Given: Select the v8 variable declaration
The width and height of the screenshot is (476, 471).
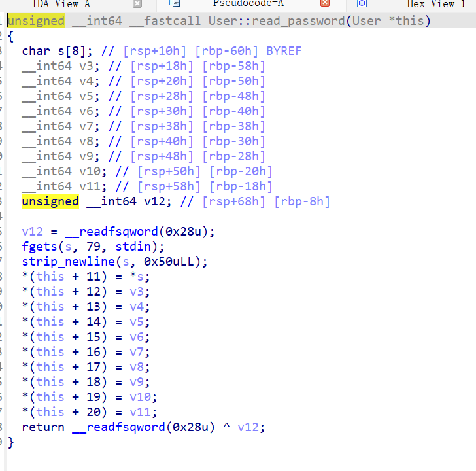Looking at the screenshot, I should tap(60, 141).
